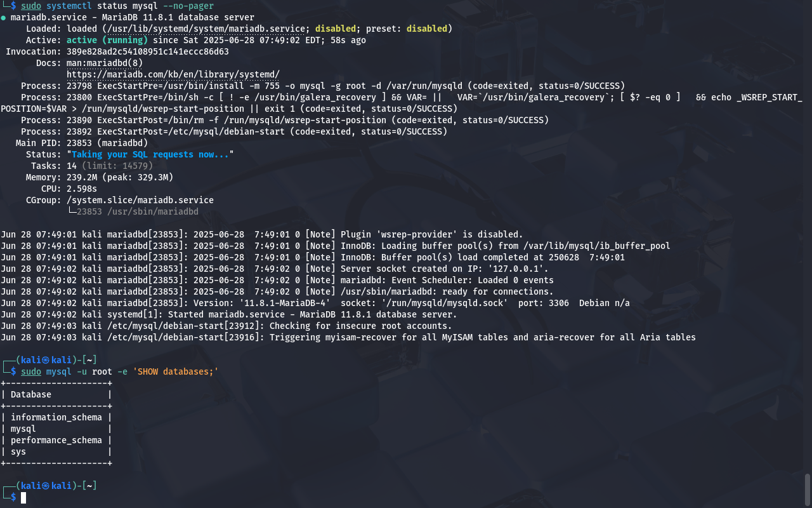812x508 pixels.
Task: Click the /etc/mysql/debian-start ExecStartPost process line
Action: (234, 131)
